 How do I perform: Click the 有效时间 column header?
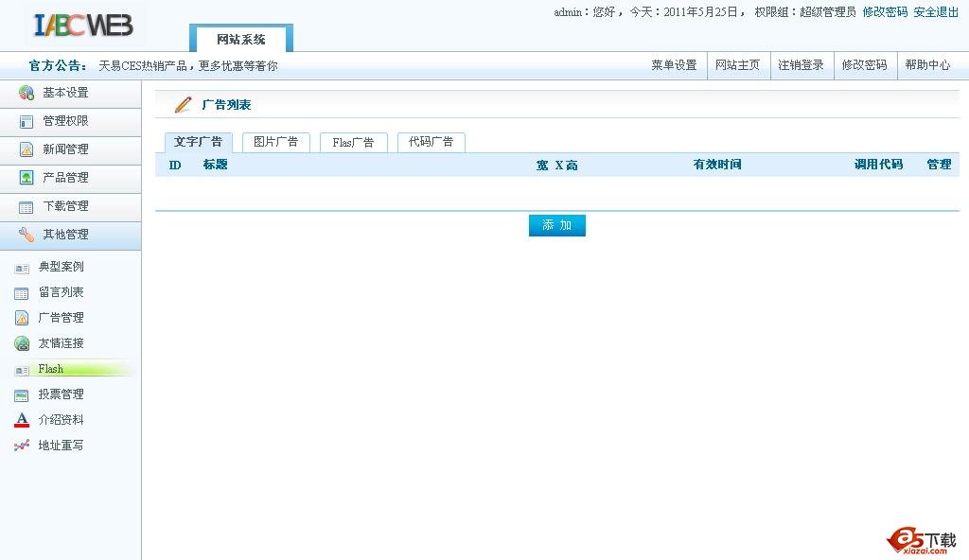click(717, 165)
